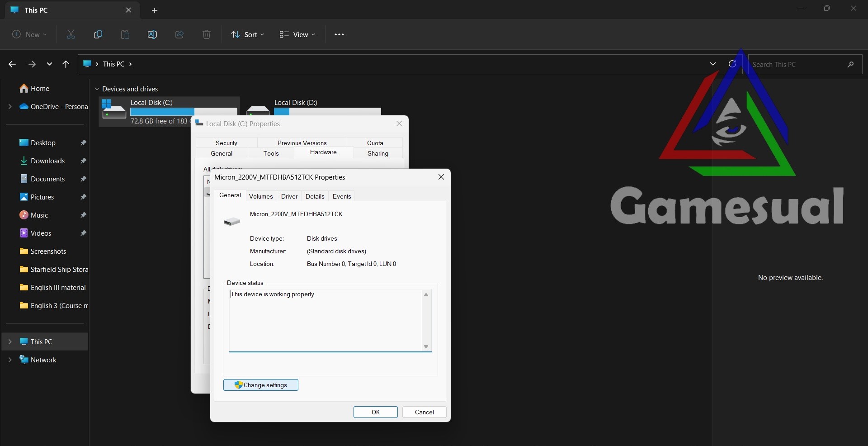Screen dimensions: 868x446
Task: Expand the This PC tree node
Action: pos(10,342)
